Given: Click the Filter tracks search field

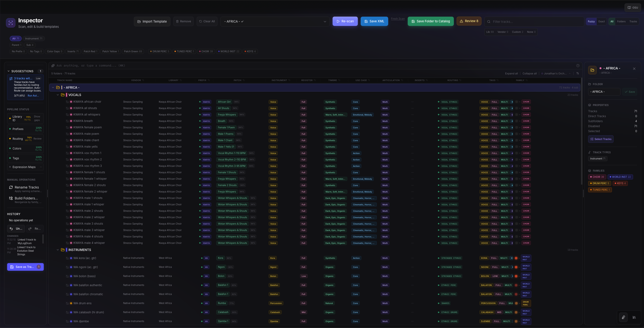Looking at the screenshot, I should (x=534, y=22).
